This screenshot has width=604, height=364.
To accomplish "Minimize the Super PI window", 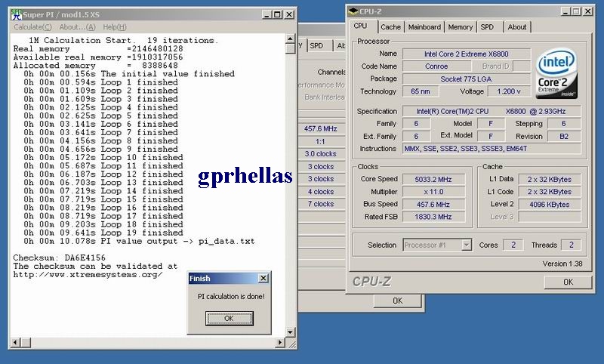I will (x=267, y=14).
